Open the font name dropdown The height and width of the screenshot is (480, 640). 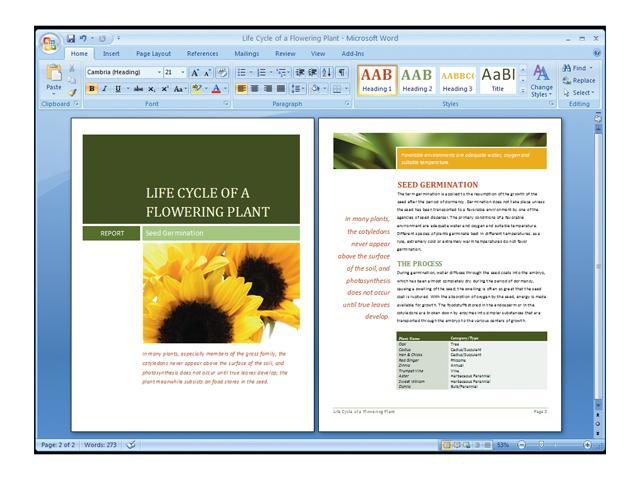[x=159, y=72]
